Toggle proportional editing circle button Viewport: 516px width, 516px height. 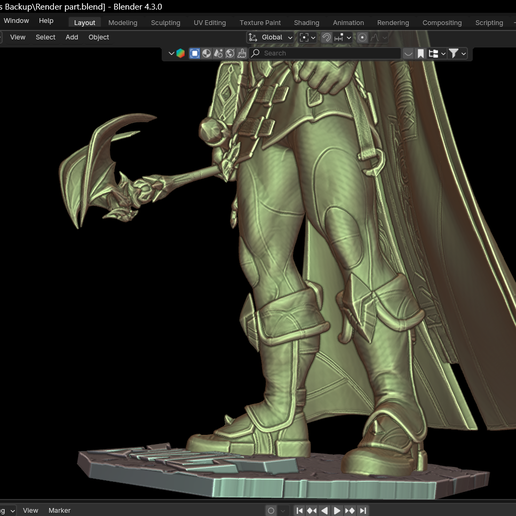362,38
